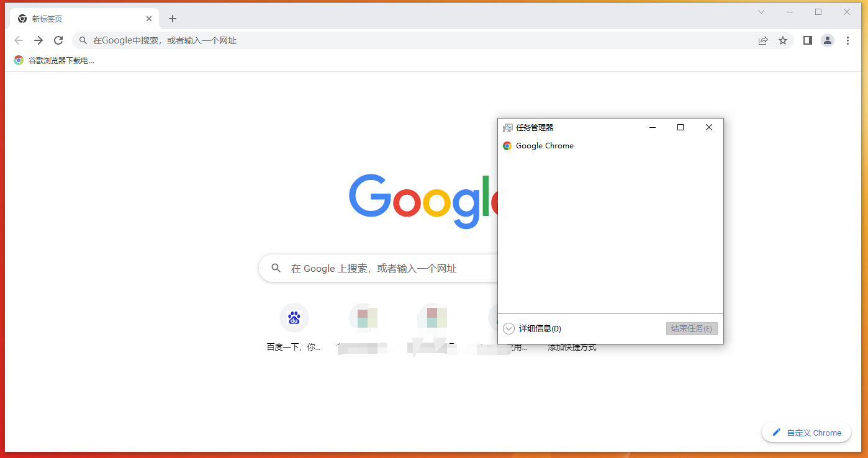Close the Chrome browser window
Viewport: 868px width, 458px height.
[x=847, y=12]
